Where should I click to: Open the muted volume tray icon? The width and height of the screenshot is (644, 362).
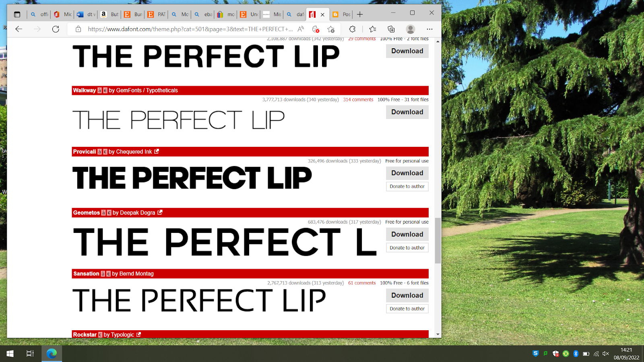pos(606,354)
